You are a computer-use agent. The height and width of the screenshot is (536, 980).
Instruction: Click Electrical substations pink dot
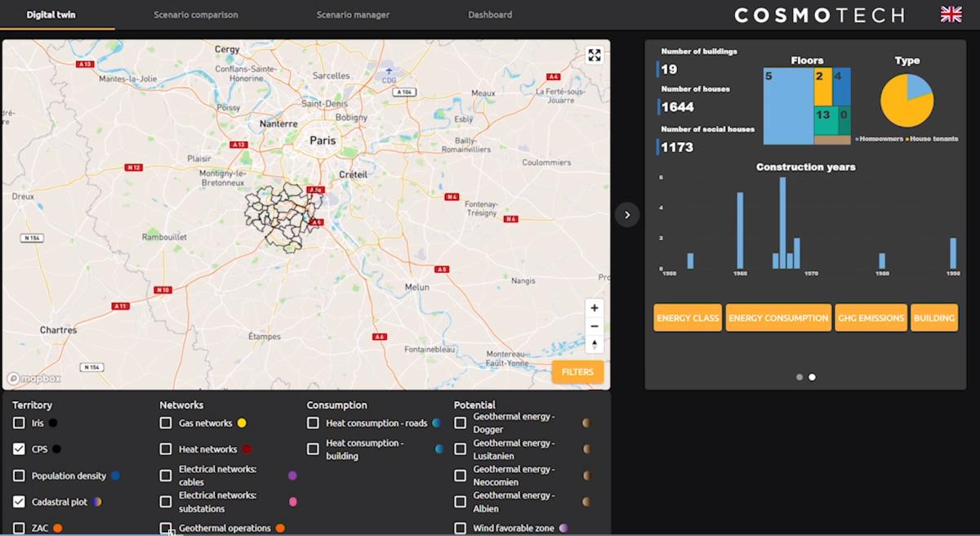292,502
